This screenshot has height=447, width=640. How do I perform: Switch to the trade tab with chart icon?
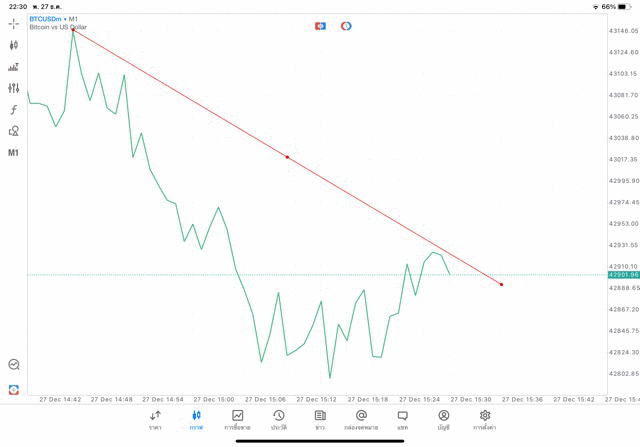237,420
